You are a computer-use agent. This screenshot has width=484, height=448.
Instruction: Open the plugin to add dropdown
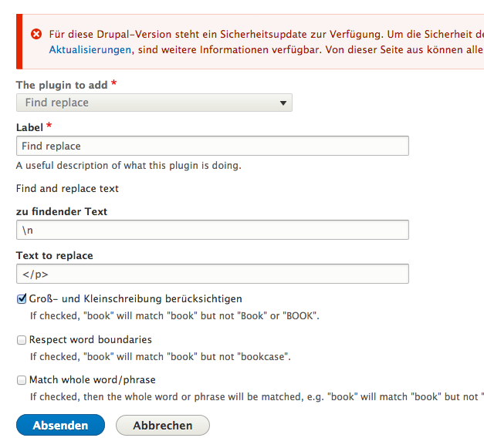pyautogui.click(x=154, y=103)
